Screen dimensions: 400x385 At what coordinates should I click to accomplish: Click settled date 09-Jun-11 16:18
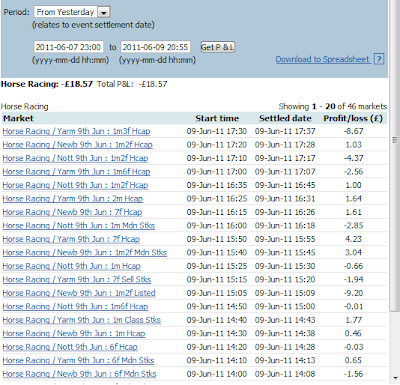click(x=285, y=226)
